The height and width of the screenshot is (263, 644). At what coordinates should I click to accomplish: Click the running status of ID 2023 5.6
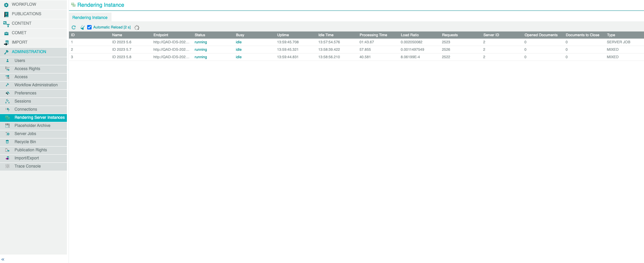[201, 42]
